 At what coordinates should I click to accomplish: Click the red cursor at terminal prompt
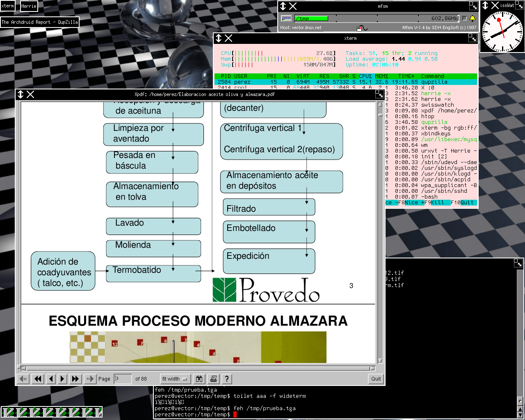click(235, 414)
